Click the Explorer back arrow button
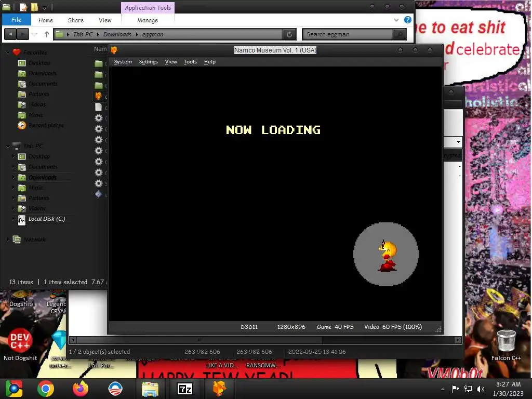The width and height of the screenshot is (532, 399). (10, 34)
